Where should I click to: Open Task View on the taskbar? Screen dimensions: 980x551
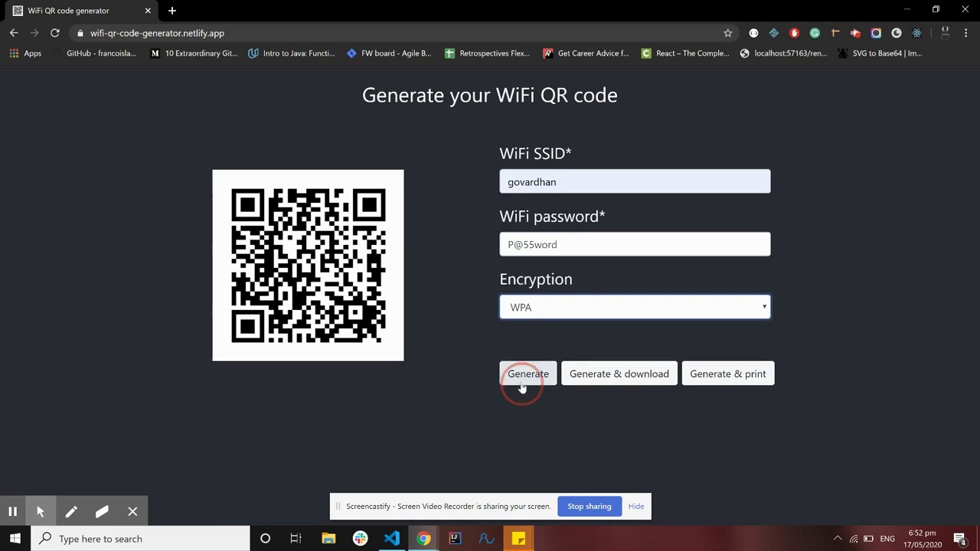296,539
